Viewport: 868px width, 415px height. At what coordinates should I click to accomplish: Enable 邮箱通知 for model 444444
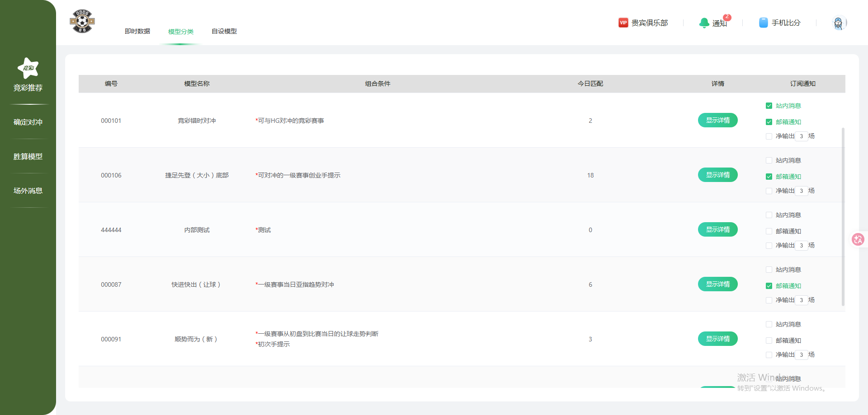(x=769, y=231)
